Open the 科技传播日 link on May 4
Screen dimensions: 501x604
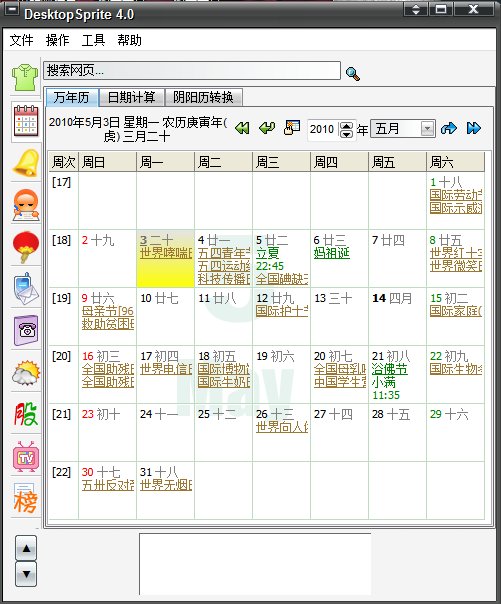[x=224, y=279]
